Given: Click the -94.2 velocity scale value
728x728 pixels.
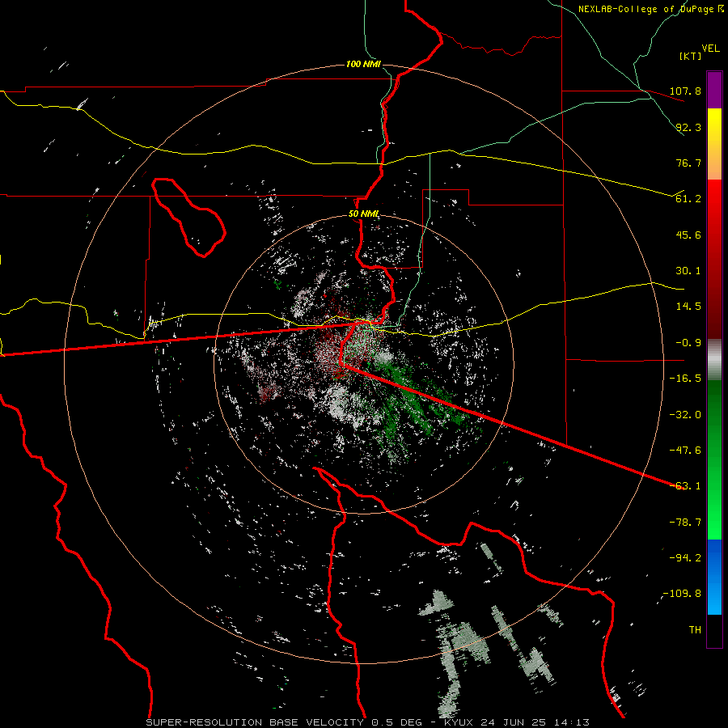Looking at the screenshot, I should [x=685, y=558].
